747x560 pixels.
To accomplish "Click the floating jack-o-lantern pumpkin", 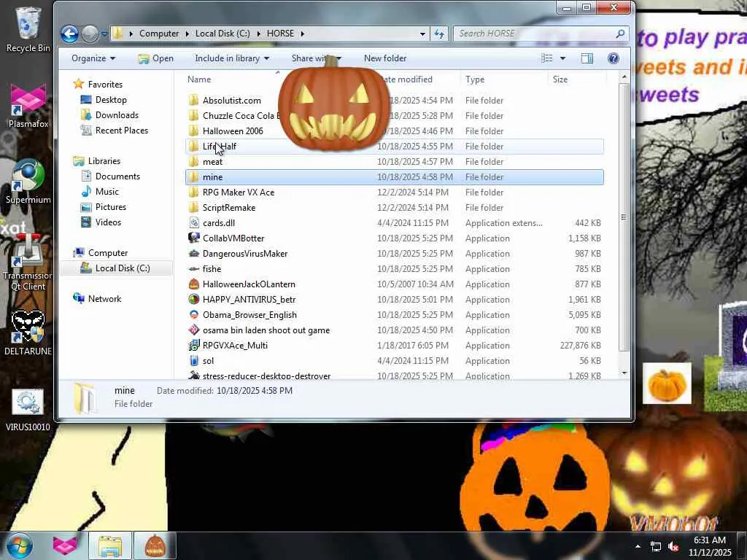I will [x=333, y=104].
